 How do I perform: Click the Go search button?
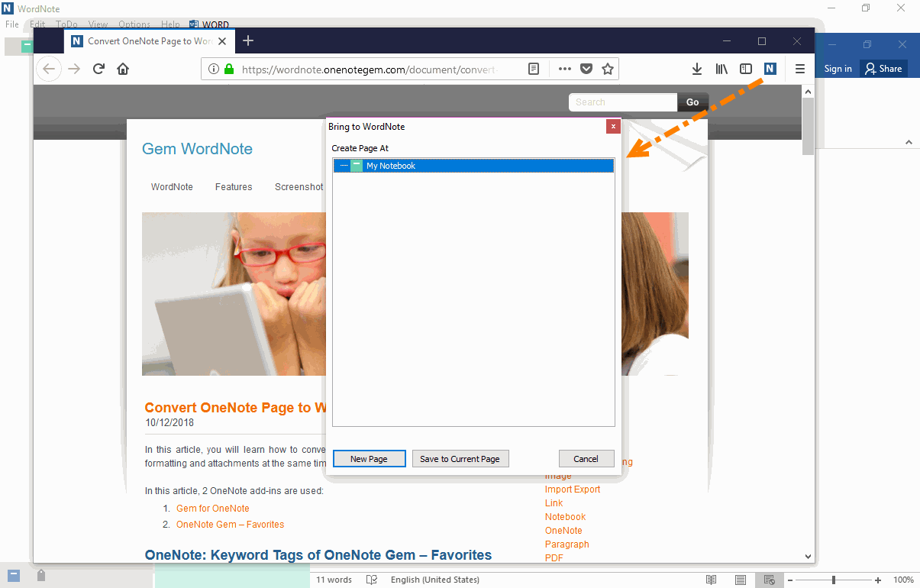pos(692,102)
